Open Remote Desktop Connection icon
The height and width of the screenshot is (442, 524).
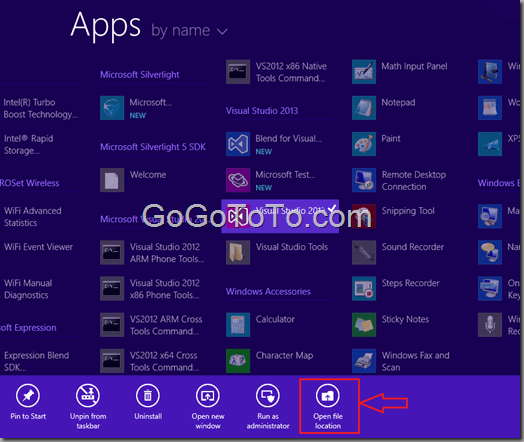click(x=364, y=180)
